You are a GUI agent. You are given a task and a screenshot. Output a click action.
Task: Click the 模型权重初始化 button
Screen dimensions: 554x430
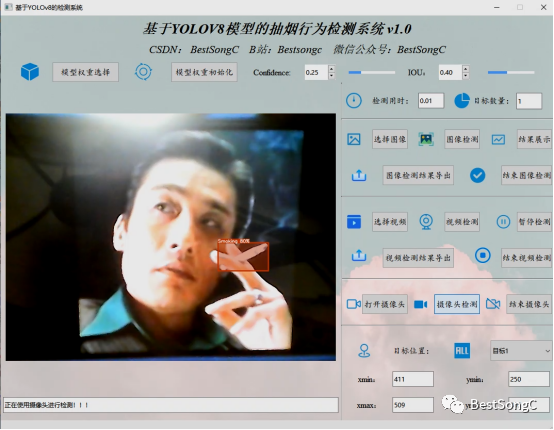[x=204, y=72]
